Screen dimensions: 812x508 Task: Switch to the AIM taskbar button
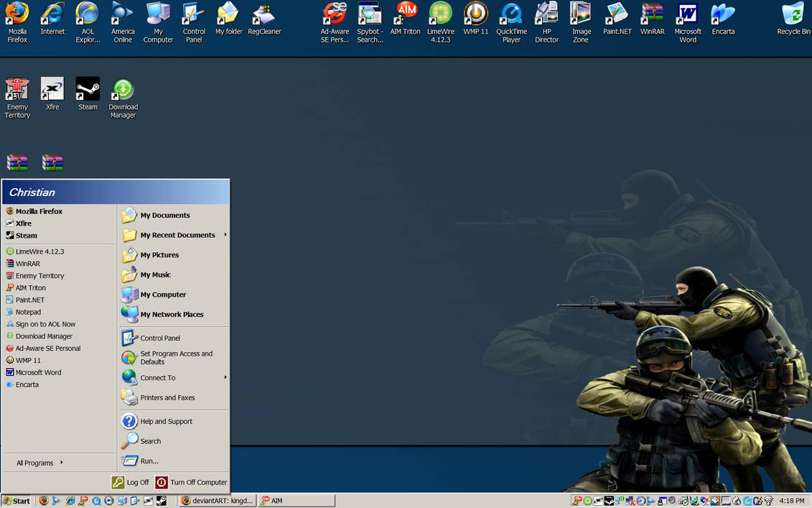point(297,501)
